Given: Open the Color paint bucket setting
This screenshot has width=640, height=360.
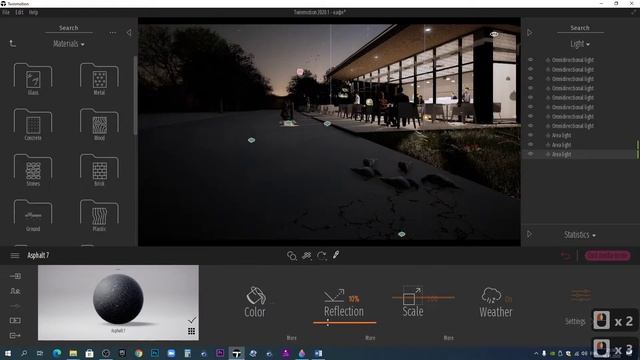Looking at the screenshot, I should (x=256, y=296).
